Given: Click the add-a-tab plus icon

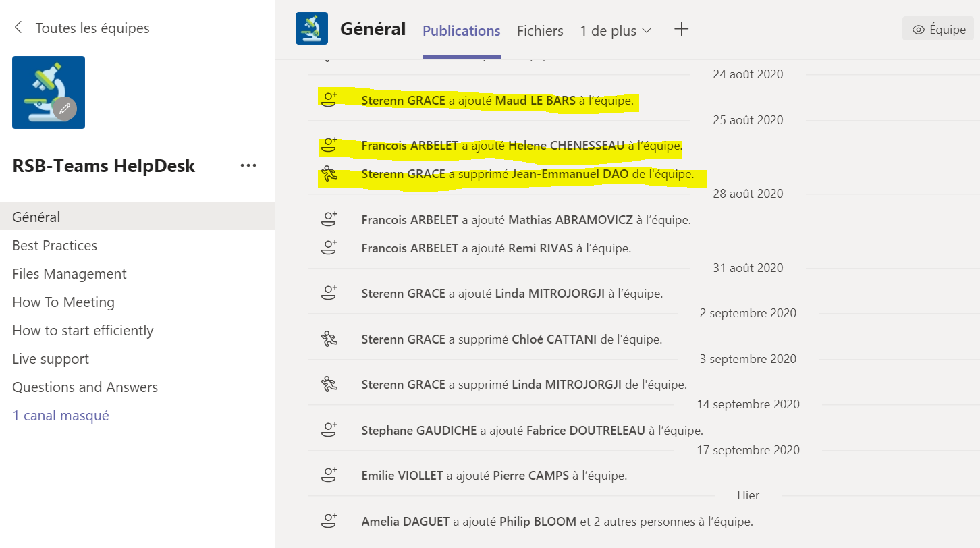Looking at the screenshot, I should 681,29.
